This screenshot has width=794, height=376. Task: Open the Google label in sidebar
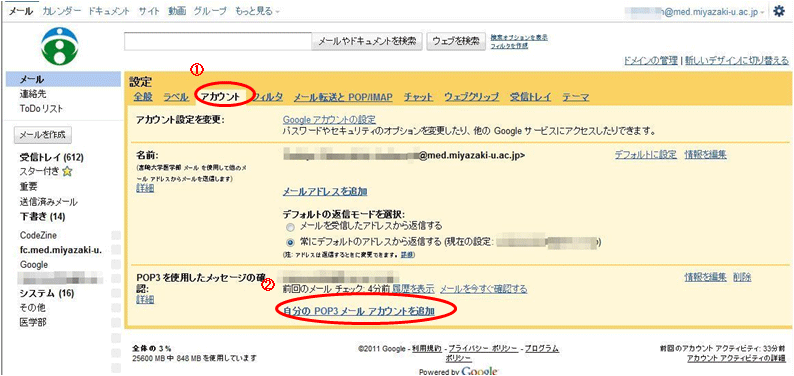(x=34, y=264)
